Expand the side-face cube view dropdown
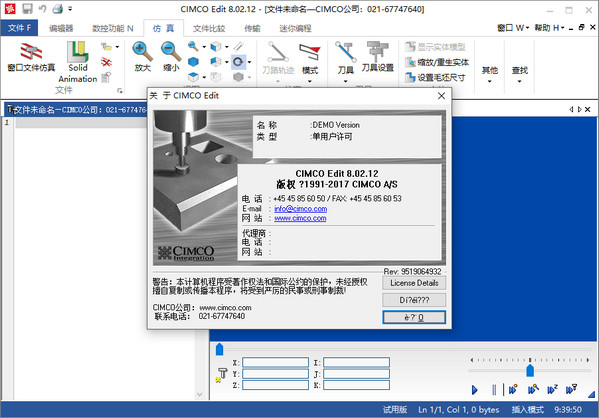 [227, 62]
